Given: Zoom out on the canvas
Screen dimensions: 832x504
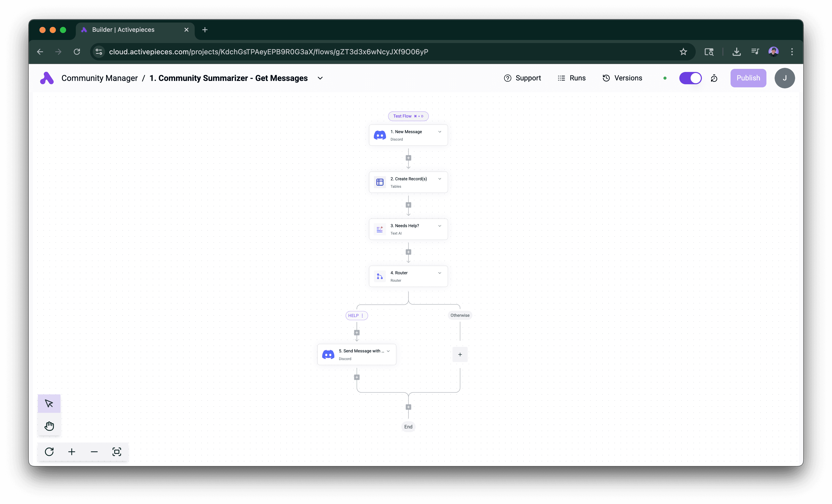Looking at the screenshot, I should coord(94,452).
